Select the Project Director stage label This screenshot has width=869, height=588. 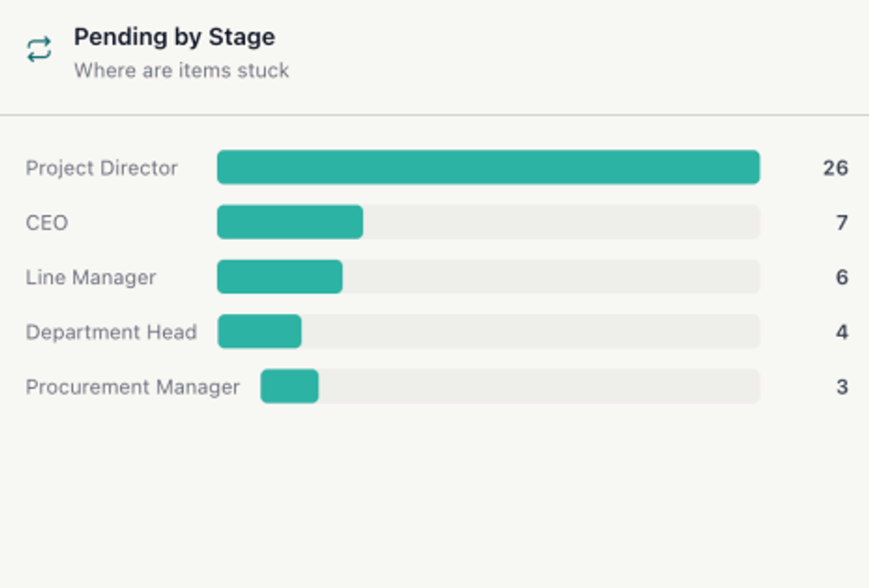101,168
